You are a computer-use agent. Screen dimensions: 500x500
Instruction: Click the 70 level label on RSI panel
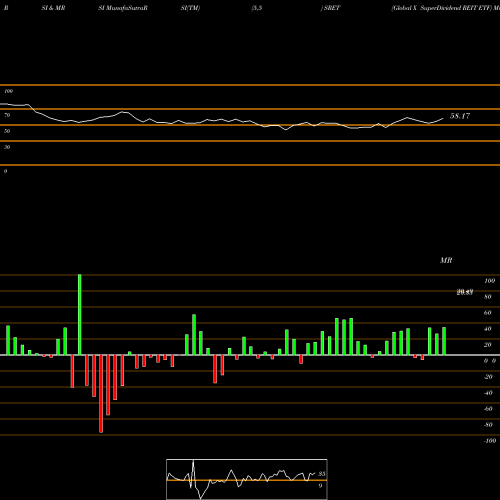[x=7, y=115]
